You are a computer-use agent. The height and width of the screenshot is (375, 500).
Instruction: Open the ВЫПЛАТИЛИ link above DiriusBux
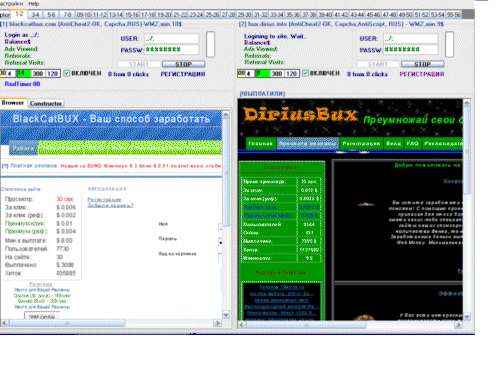pos(262,94)
